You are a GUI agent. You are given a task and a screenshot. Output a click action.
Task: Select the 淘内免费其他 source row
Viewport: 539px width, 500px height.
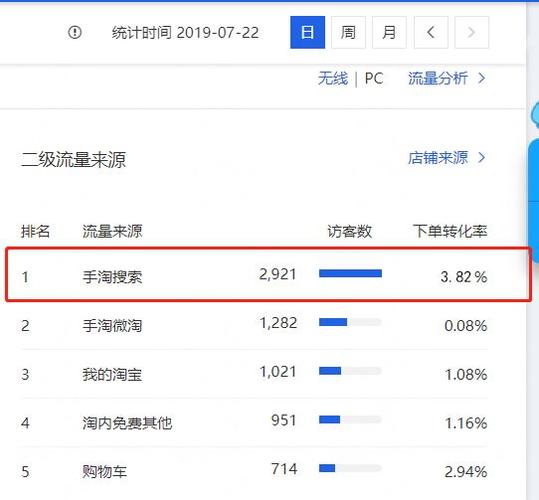254,423
